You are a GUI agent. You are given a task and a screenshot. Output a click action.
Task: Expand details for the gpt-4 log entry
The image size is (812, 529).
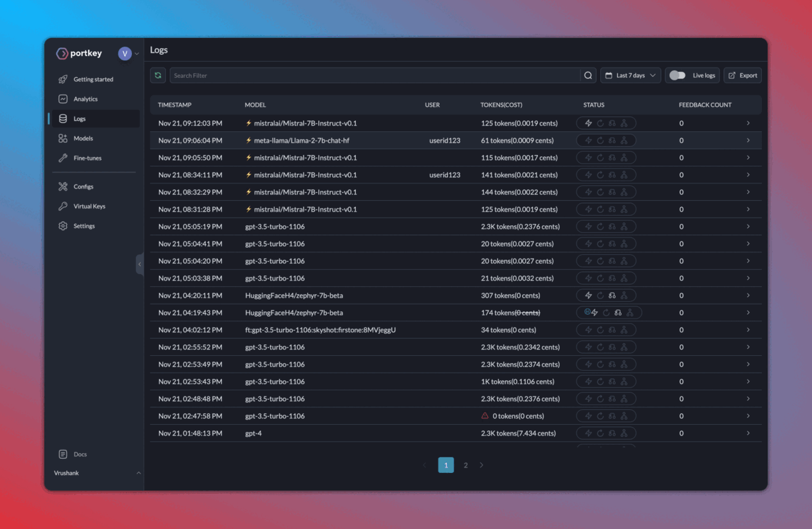tap(748, 433)
